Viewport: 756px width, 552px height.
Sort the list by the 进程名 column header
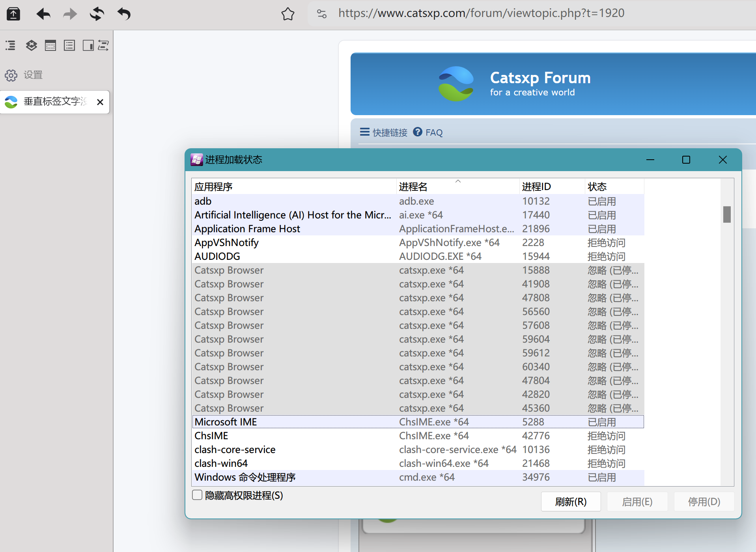[x=413, y=186]
